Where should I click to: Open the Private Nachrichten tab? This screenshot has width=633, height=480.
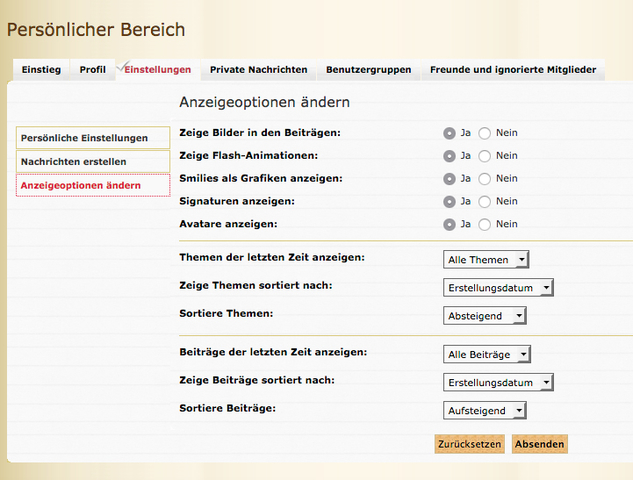pos(258,70)
